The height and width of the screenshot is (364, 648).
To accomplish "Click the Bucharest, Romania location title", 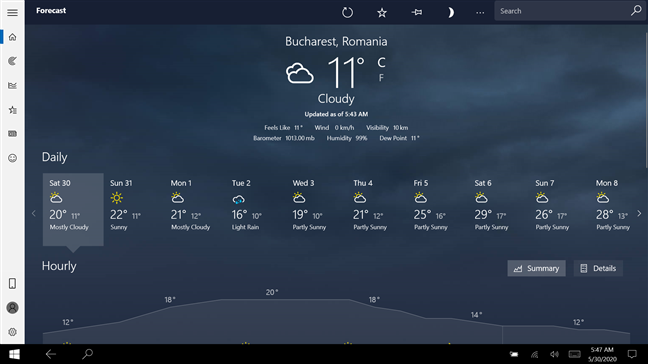I will click(x=336, y=41).
